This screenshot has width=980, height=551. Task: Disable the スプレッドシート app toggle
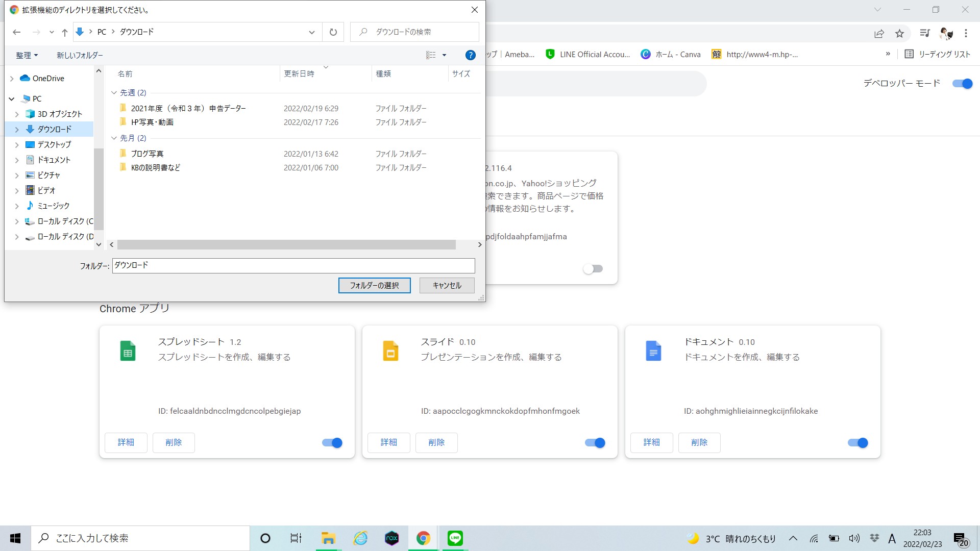[x=332, y=443]
